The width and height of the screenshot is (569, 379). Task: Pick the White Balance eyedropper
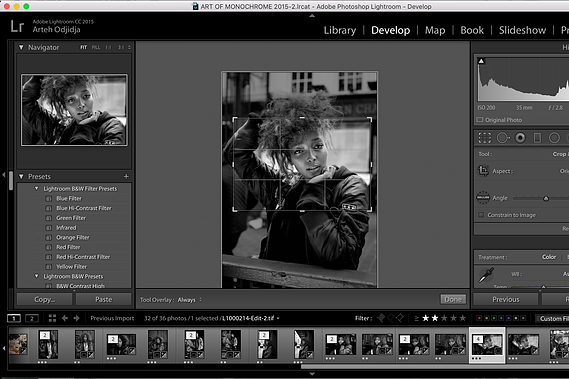click(486, 275)
